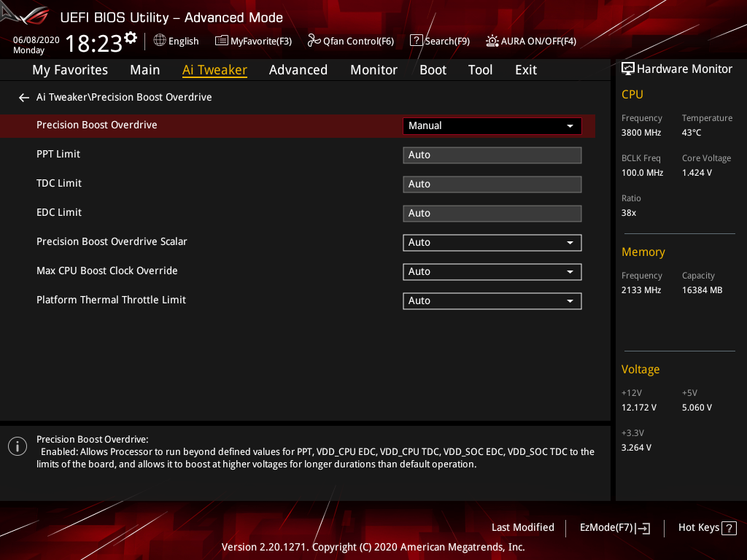Screen dimensions: 747x560
Task: Select the Exit tab
Action: (x=526, y=70)
